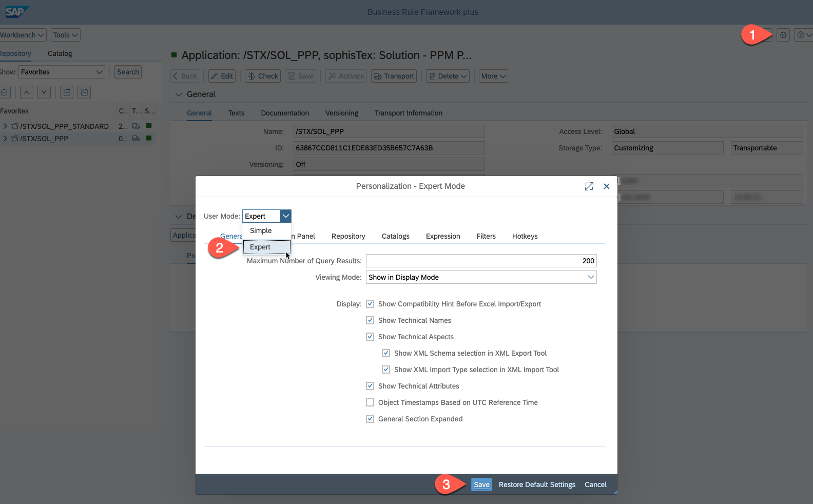Click the SAP logo
813x504 pixels.
click(x=15, y=11)
